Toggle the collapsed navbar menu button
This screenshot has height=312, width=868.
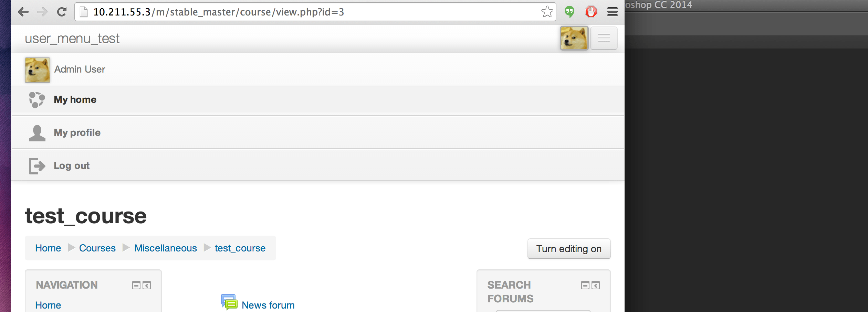coord(604,38)
